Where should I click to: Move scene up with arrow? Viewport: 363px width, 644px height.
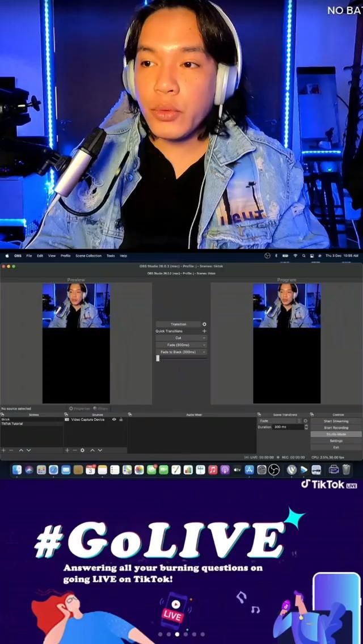click(21, 450)
